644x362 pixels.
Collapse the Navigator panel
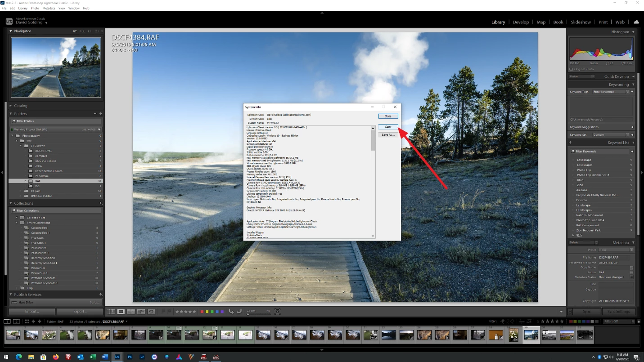(x=11, y=31)
